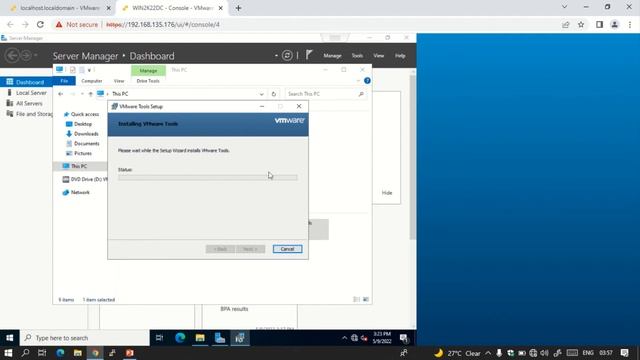Open the File tab in Explorer
The width and height of the screenshot is (640, 360).
point(64,81)
